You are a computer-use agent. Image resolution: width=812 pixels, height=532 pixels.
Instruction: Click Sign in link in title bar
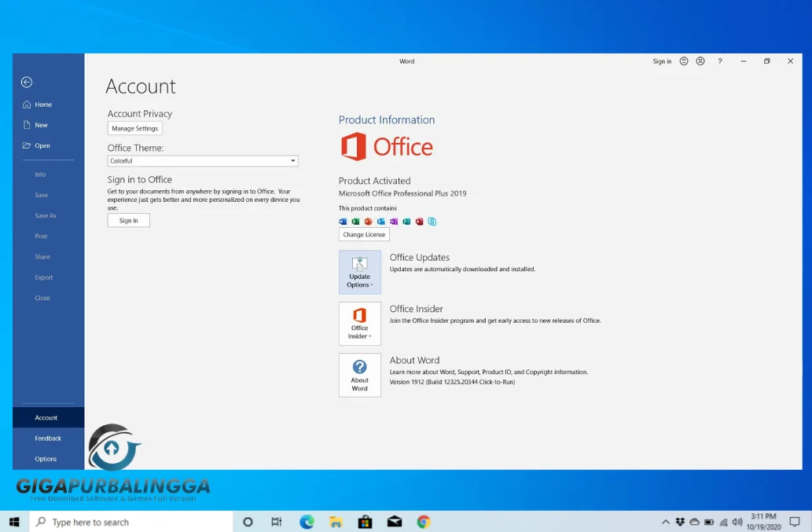point(662,61)
